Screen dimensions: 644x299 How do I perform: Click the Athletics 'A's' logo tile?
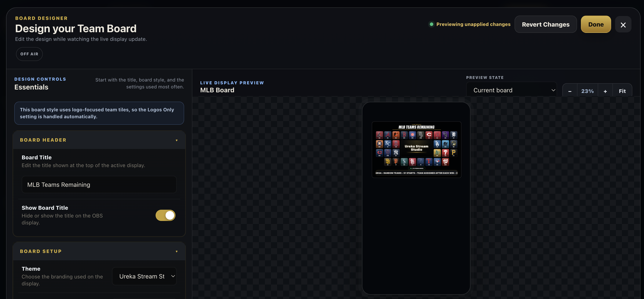[437, 153]
